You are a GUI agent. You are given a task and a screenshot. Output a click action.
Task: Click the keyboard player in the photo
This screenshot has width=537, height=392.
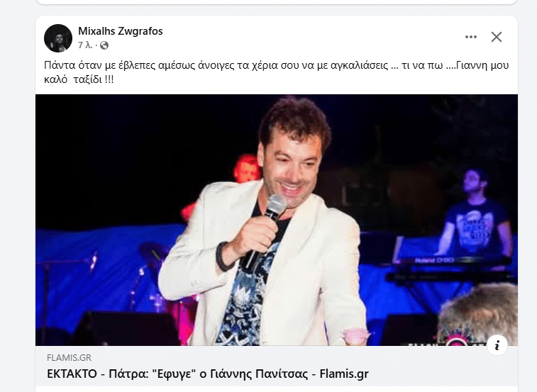(x=475, y=215)
